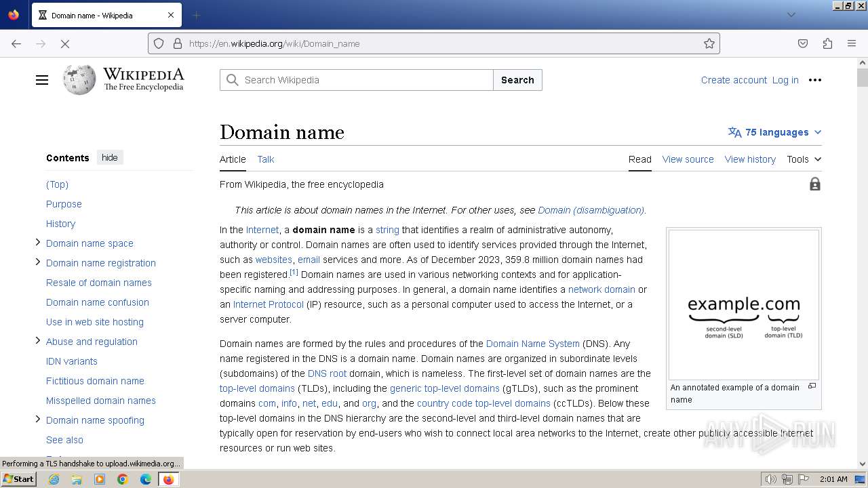Expand Abuse and regulation section
The height and width of the screenshot is (488, 868).
[x=38, y=341]
